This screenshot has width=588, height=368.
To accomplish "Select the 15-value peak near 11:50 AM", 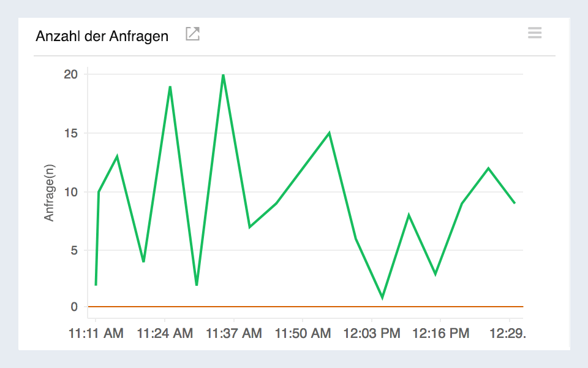I will tap(328, 132).
